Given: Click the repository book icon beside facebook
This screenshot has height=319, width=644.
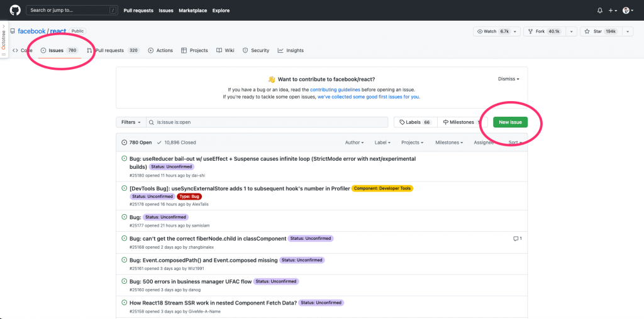Looking at the screenshot, I should (13, 31).
